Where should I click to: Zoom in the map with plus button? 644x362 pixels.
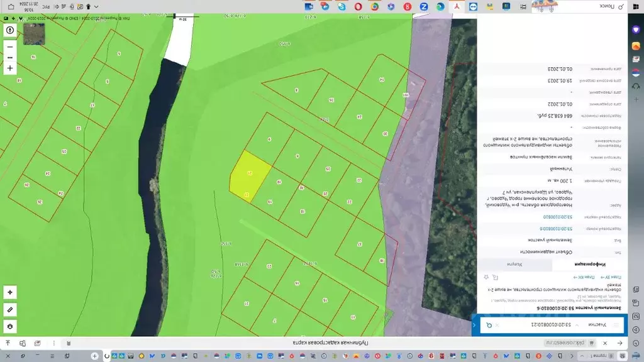[x=10, y=68]
